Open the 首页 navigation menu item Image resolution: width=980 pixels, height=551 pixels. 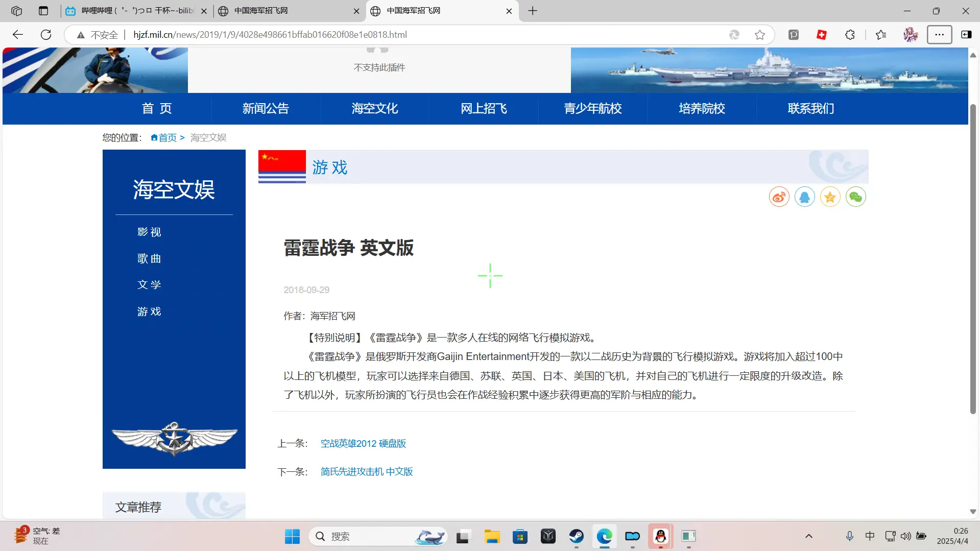157,108
